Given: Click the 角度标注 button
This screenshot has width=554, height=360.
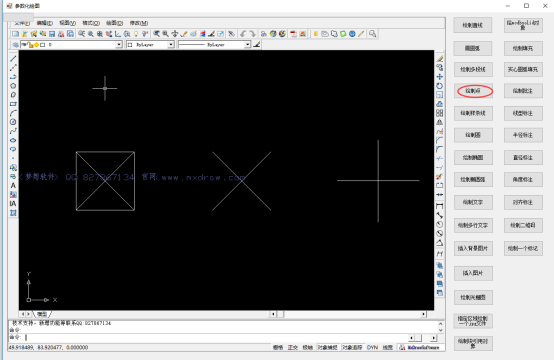Looking at the screenshot, I should point(523,179).
